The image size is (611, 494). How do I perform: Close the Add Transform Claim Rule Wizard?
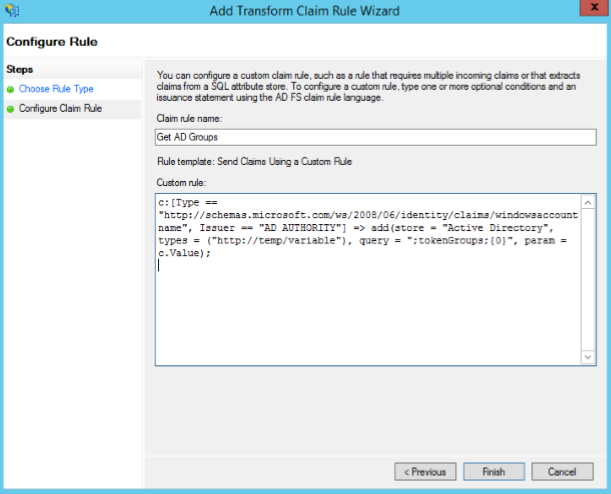point(594,7)
